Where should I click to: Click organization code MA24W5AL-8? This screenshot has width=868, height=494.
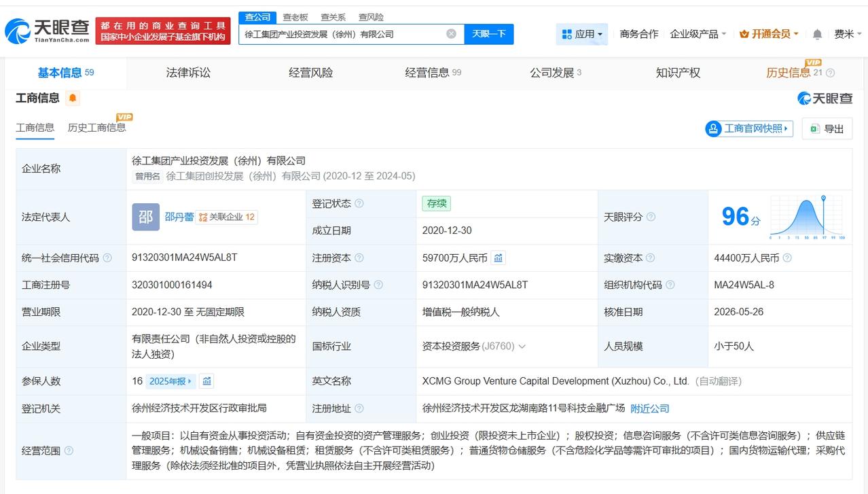pyautogui.click(x=744, y=285)
